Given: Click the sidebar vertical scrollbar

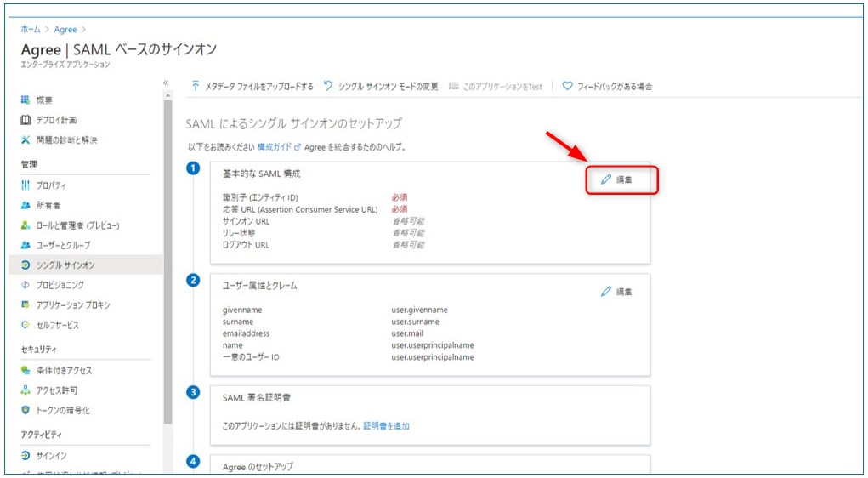Looking at the screenshot, I should point(167,260).
